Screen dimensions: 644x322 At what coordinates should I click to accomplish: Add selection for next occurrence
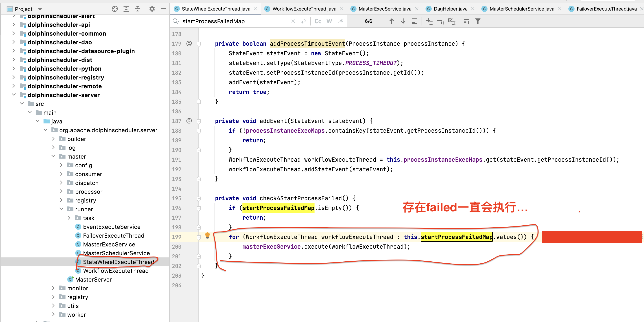429,21
